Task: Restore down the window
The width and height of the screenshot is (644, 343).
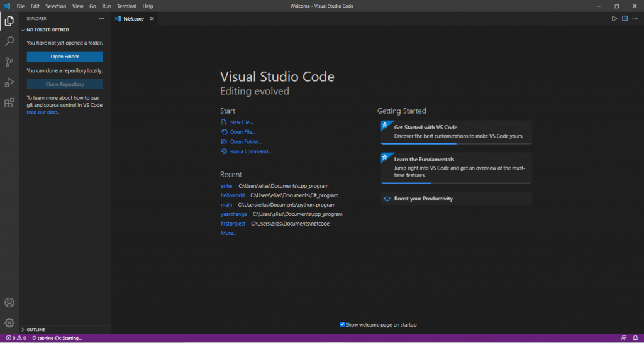Action: [616, 6]
